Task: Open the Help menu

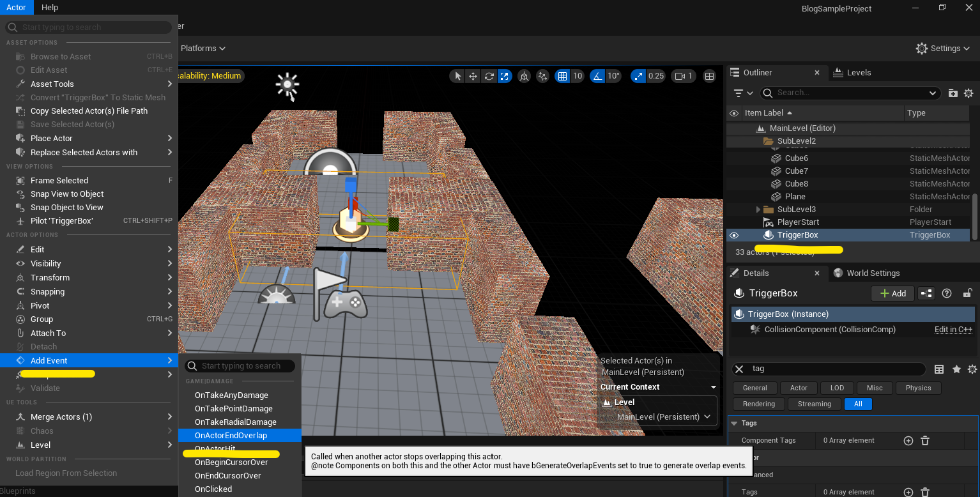Action: click(50, 7)
